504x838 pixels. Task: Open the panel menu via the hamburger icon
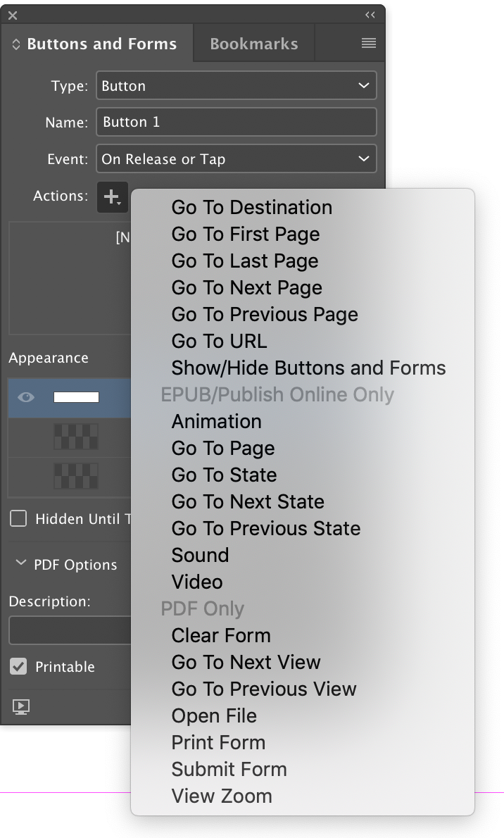coord(369,42)
